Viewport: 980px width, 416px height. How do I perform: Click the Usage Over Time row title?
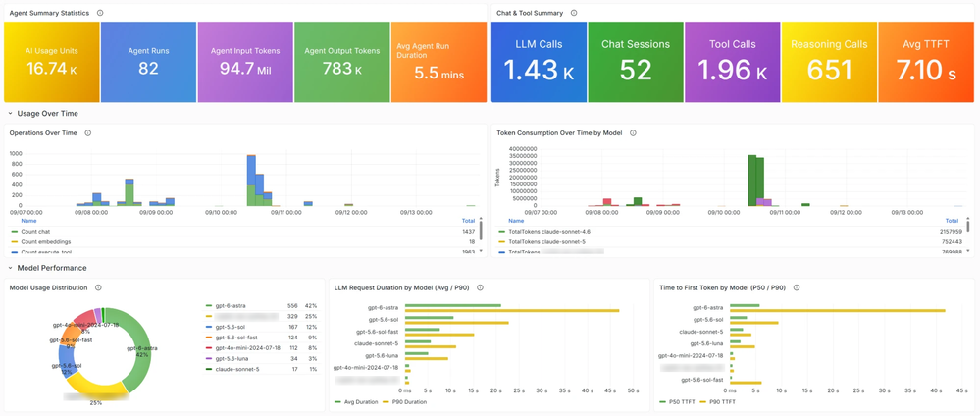(47, 113)
